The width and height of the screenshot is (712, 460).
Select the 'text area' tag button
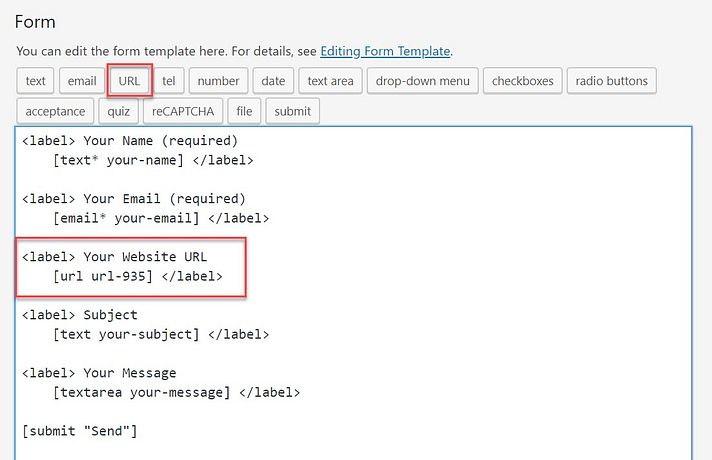[x=330, y=81]
